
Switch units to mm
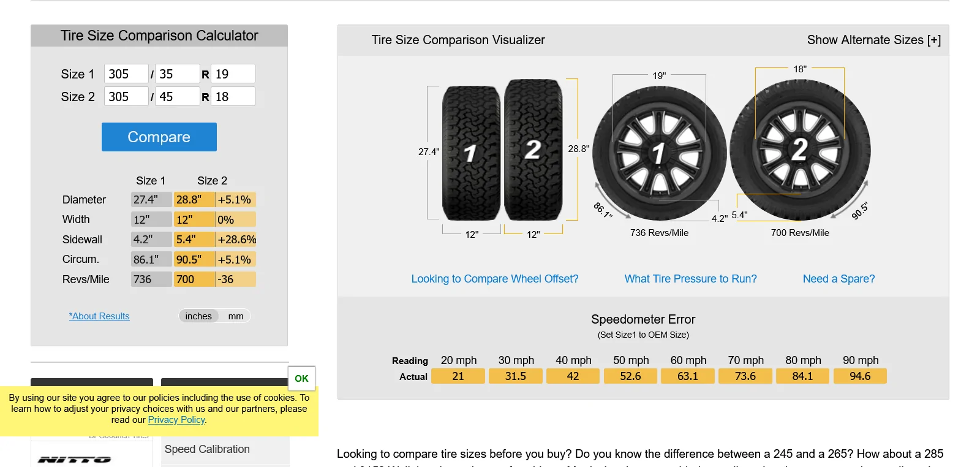click(x=236, y=316)
